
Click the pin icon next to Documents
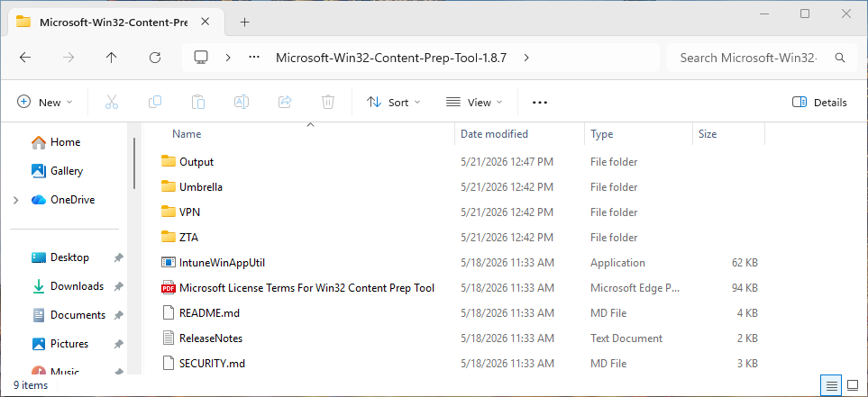click(x=118, y=315)
